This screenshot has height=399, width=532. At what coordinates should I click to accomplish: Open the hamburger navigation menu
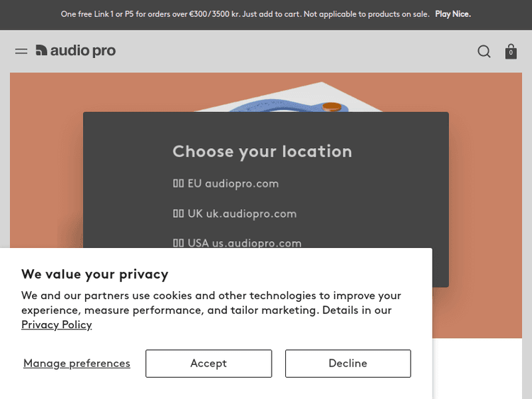(x=21, y=51)
